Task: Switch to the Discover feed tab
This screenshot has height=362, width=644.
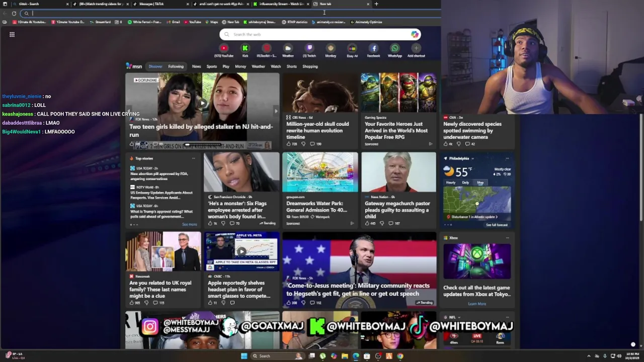Action: pyautogui.click(x=155, y=66)
